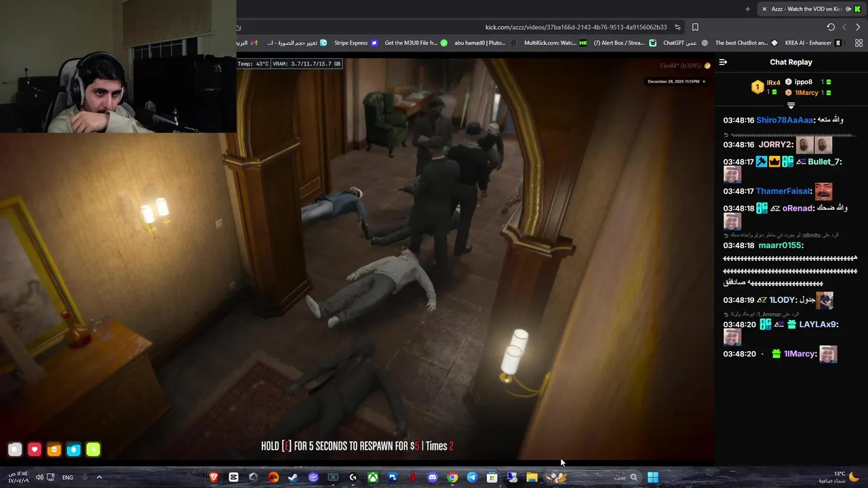Click Bullet_7's moderator sword badge
Screen dimensions: 868x488
click(762, 162)
